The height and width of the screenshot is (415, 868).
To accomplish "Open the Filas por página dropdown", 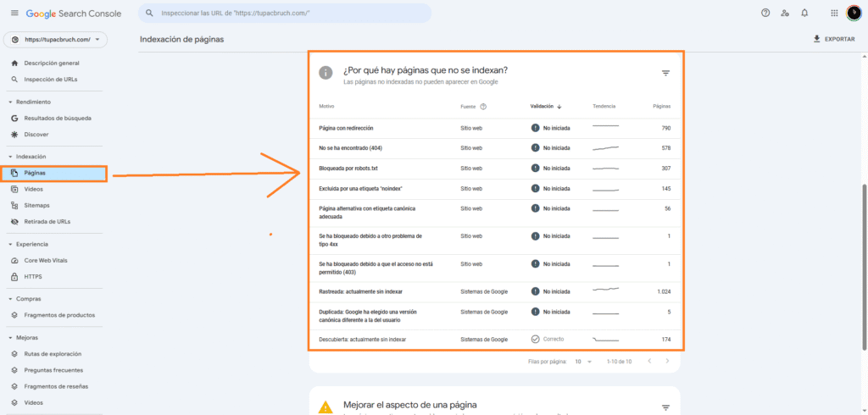I will (583, 362).
